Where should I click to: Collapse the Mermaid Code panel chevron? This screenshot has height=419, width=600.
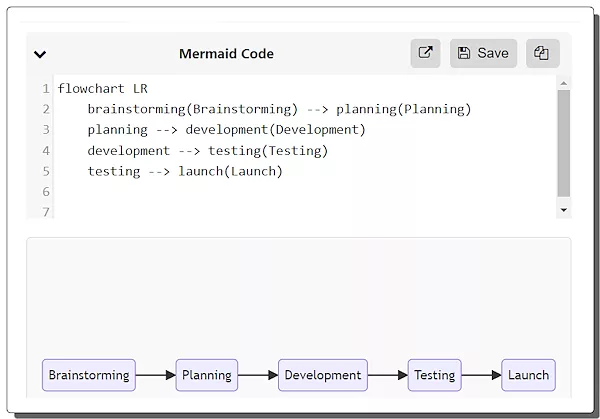click(40, 55)
